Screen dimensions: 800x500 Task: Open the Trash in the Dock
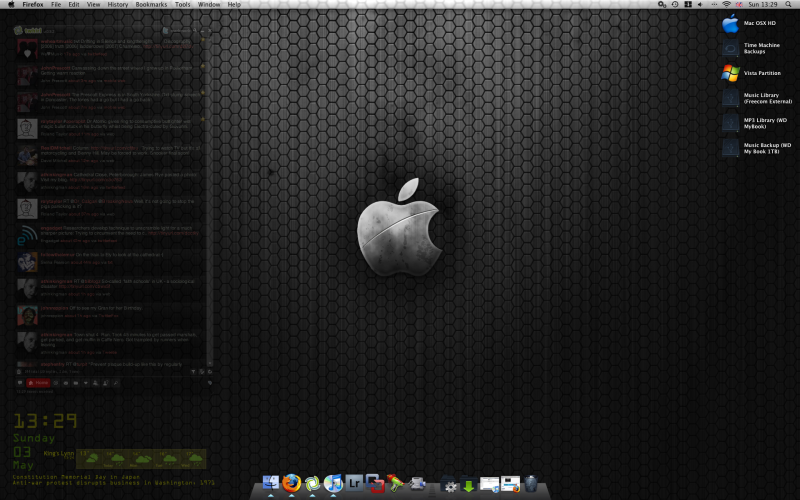point(531,484)
